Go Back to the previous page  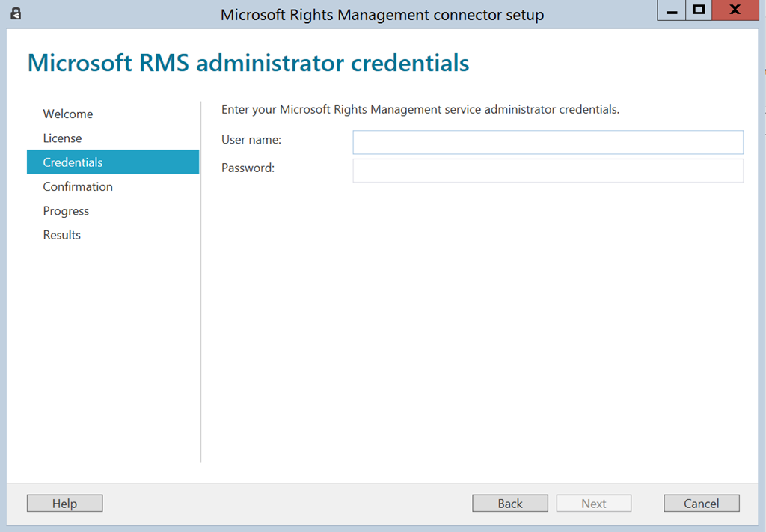(x=510, y=504)
